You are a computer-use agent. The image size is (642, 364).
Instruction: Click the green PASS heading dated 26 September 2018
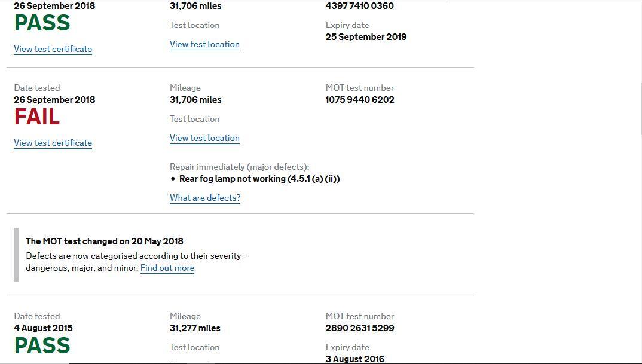[x=42, y=23]
